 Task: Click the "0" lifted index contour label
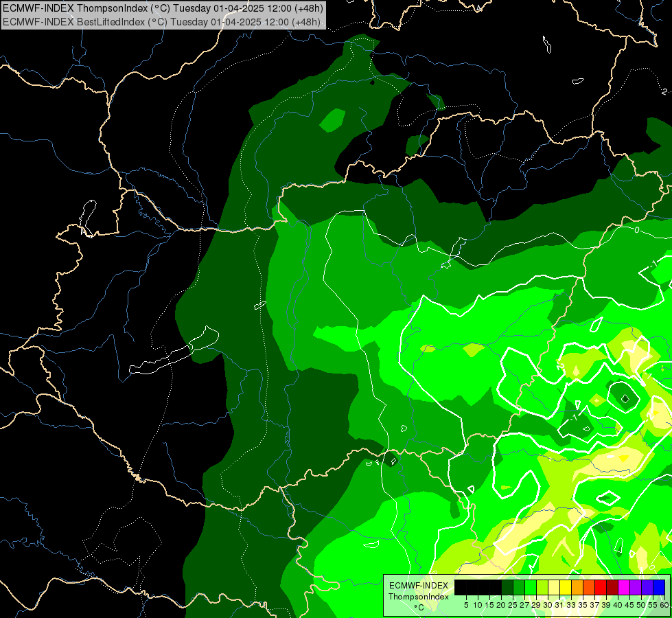637,230
